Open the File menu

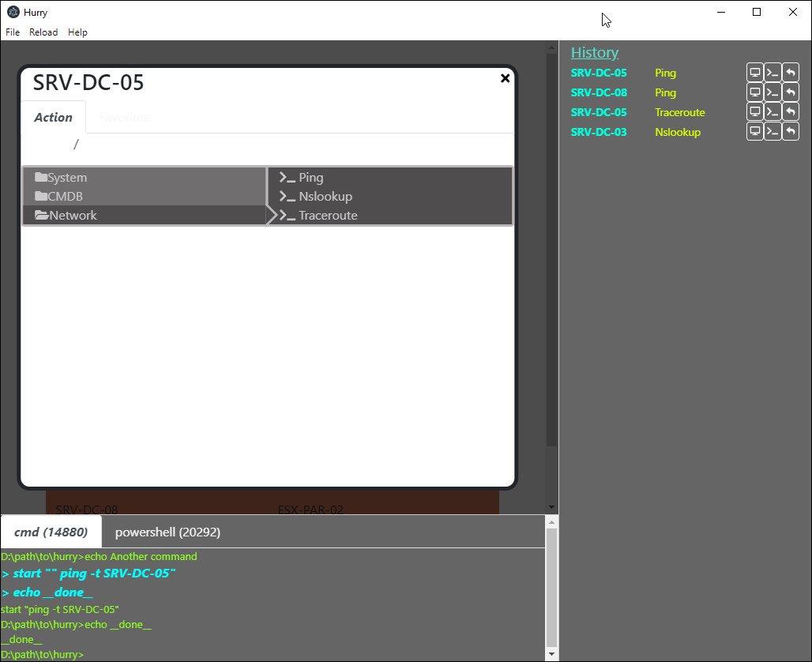[13, 32]
